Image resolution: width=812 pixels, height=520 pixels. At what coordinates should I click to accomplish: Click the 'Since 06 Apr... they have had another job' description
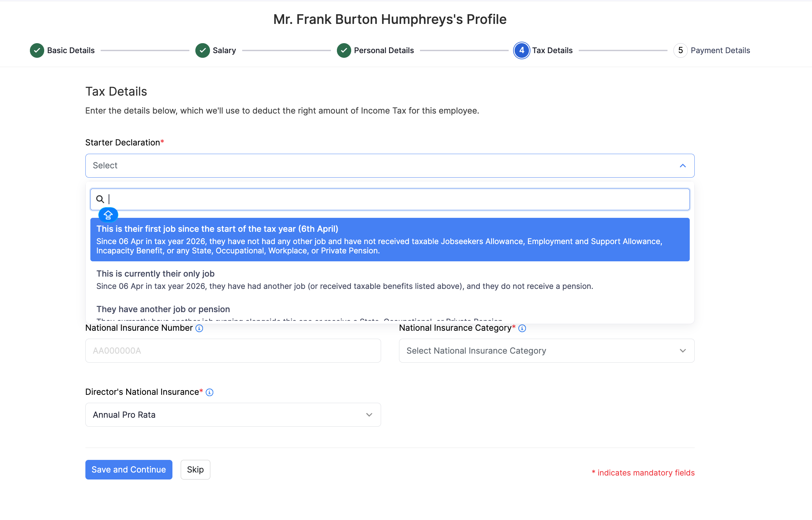click(x=345, y=286)
